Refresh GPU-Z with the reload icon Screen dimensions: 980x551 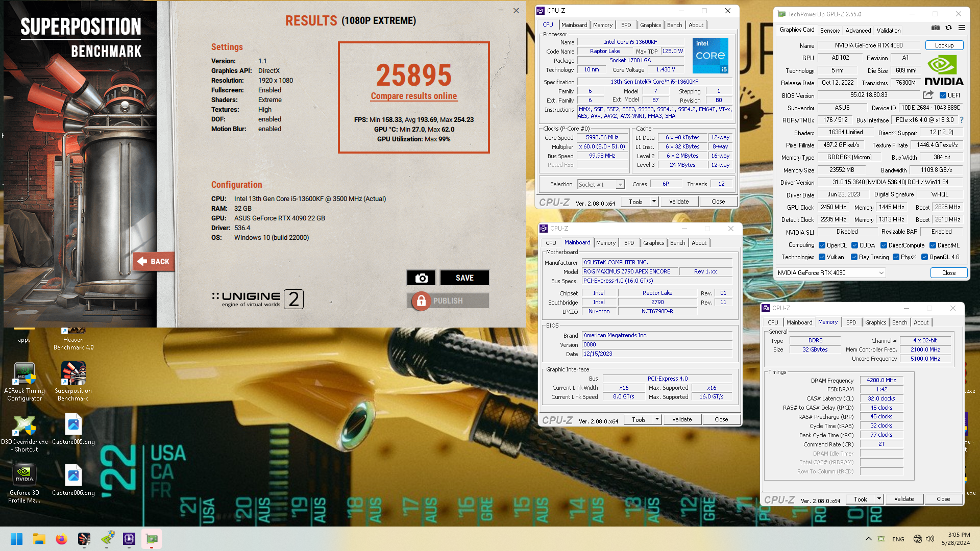point(948,28)
